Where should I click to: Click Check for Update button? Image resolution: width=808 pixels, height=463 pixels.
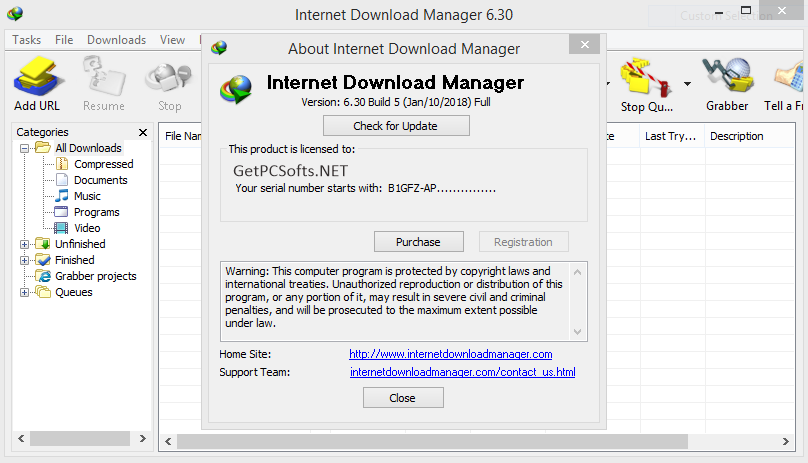pos(396,126)
